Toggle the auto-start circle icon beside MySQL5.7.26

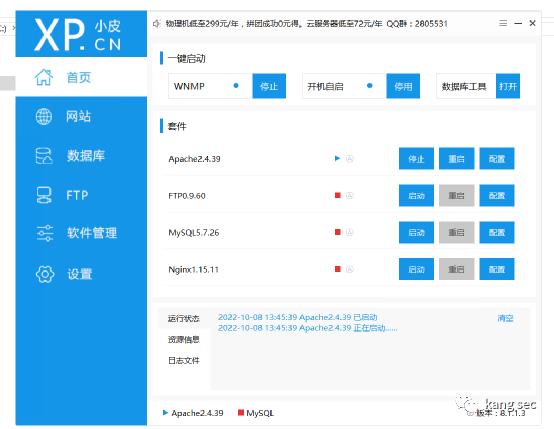click(x=350, y=232)
